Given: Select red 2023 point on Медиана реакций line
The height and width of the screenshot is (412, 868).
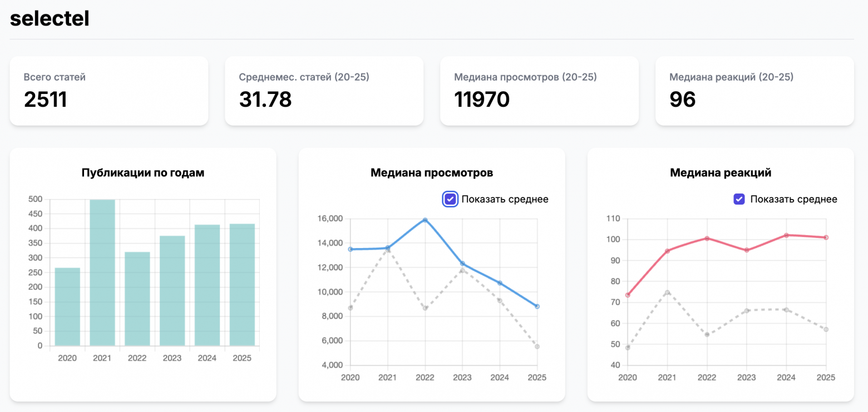Looking at the screenshot, I should (x=747, y=250).
